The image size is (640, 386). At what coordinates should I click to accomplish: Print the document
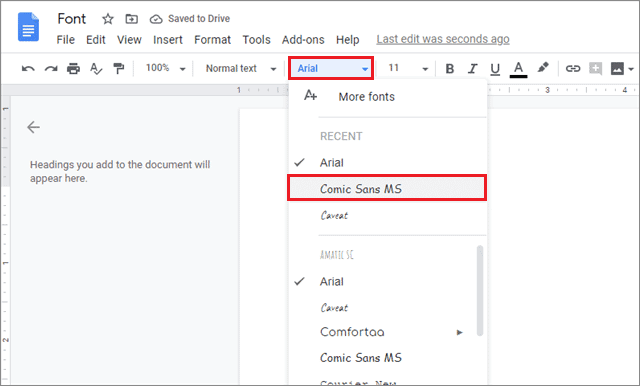(x=73, y=69)
